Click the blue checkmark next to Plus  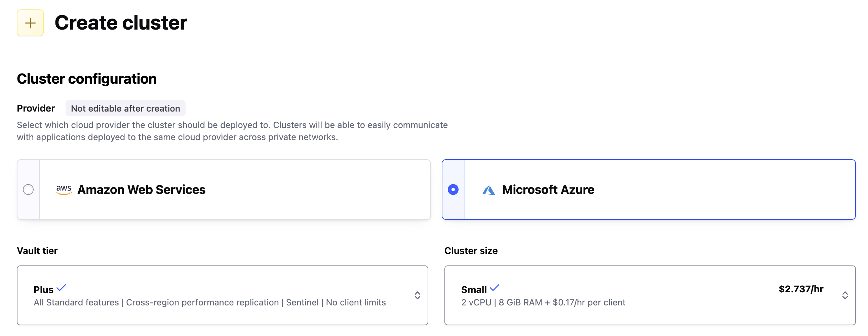pyautogui.click(x=61, y=288)
